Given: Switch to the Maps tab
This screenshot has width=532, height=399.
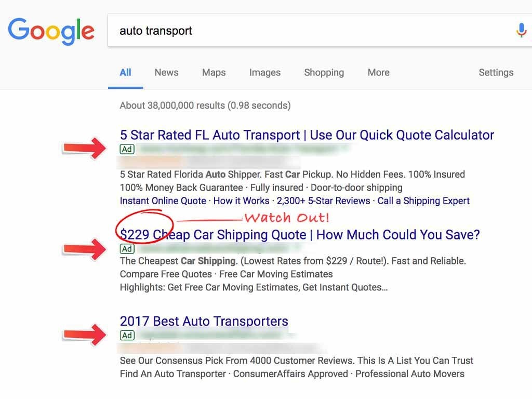Looking at the screenshot, I should pyautogui.click(x=214, y=72).
